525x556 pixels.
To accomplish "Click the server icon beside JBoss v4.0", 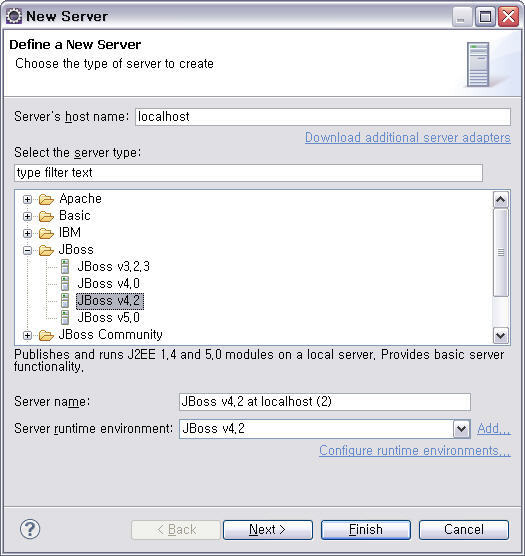I will [65, 284].
